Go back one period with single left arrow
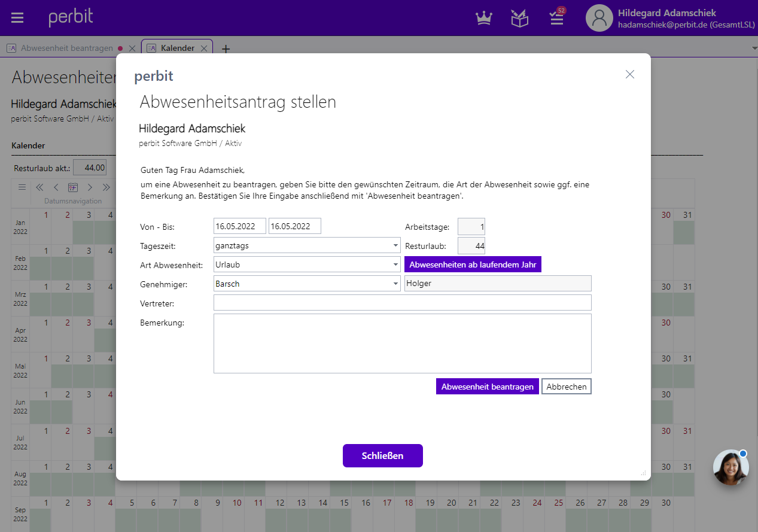This screenshot has width=758, height=532. 56,187
